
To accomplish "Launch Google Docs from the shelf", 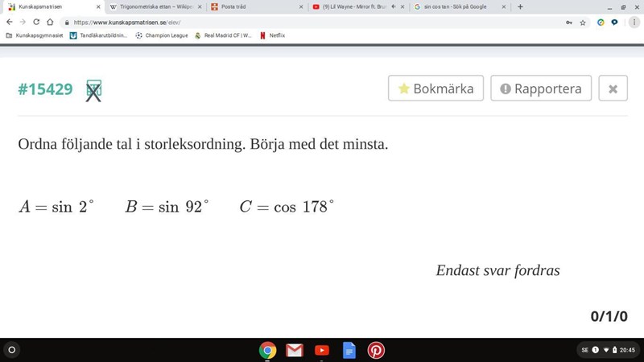I will point(349,350).
